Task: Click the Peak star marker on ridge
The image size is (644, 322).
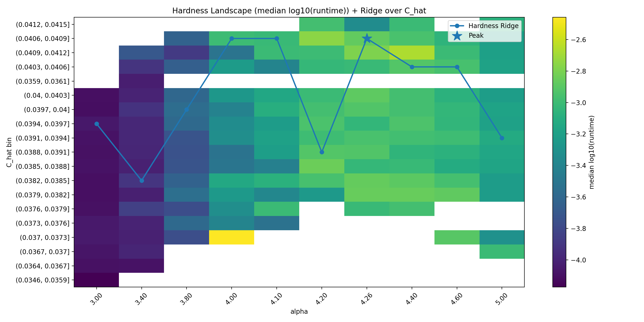Action: pos(367,38)
